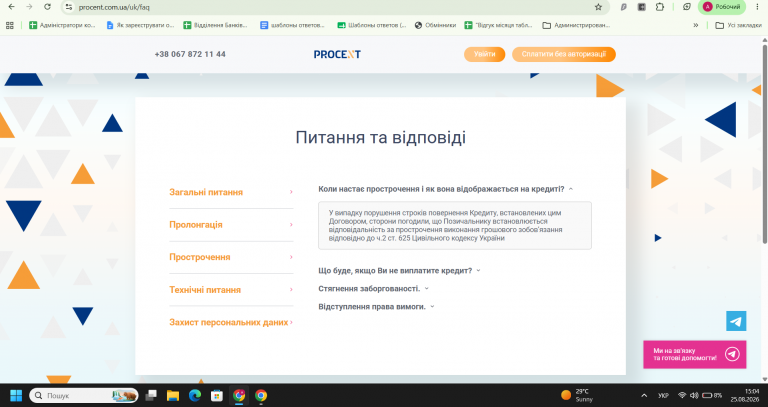The width and height of the screenshot is (768, 407).
Task: Click Сплатити без авторизації button
Action: click(564, 54)
